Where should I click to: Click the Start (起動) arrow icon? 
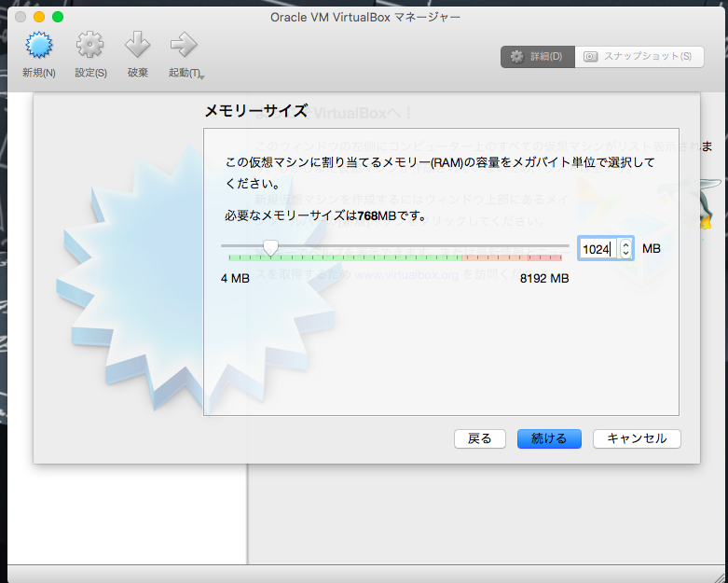184,45
